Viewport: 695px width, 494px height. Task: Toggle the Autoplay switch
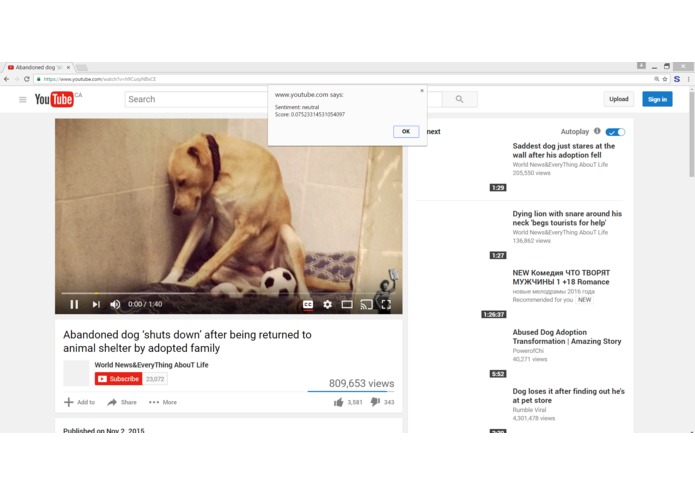(x=615, y=132)
